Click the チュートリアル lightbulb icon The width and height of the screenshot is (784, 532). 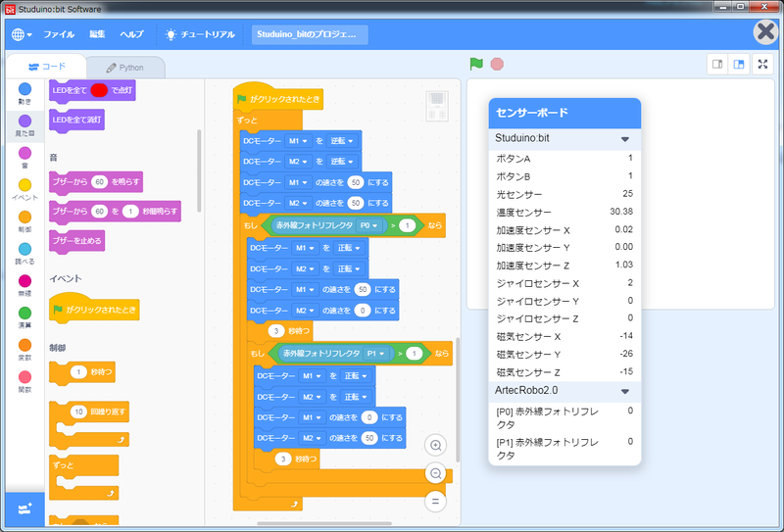coord(171,34)
